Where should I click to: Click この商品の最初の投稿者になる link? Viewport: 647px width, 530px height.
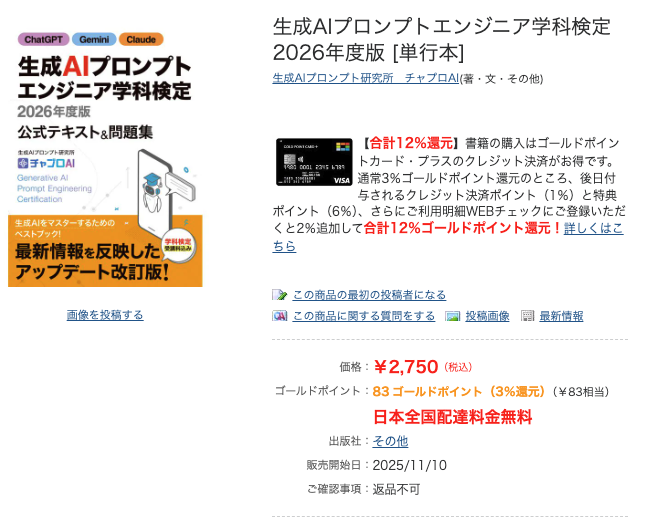(x=369, y=295)
